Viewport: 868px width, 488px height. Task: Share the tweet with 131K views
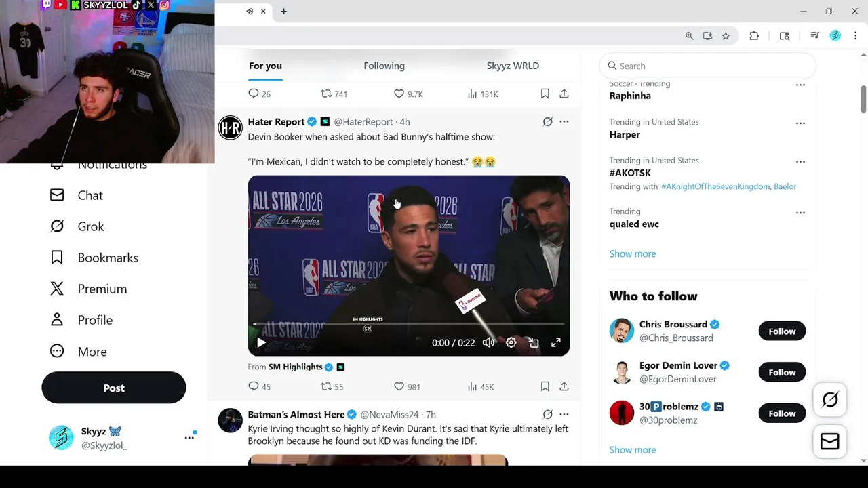click(564, 94)
